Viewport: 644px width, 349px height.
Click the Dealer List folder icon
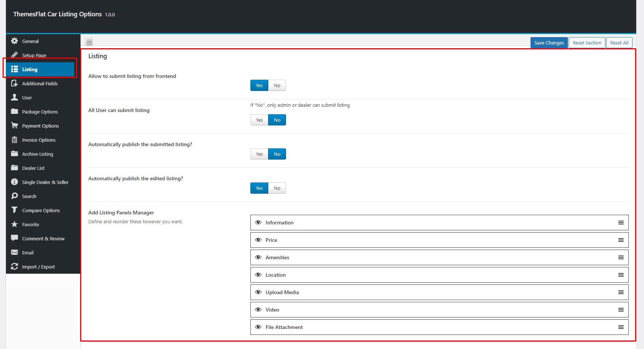click(14, 168)
